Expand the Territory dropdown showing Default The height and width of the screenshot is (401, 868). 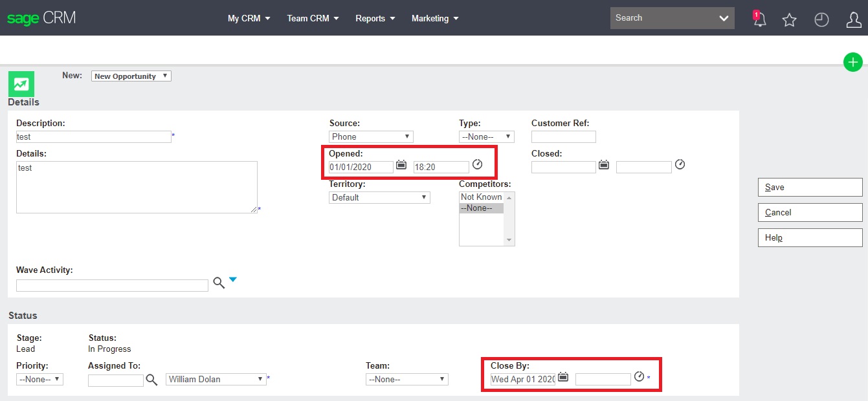(x=379, y=197)
